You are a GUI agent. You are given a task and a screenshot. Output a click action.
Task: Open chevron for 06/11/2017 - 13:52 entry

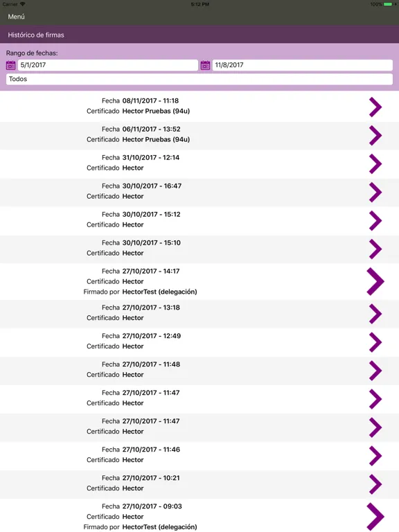pyautogui.click(x=375, y=135)
